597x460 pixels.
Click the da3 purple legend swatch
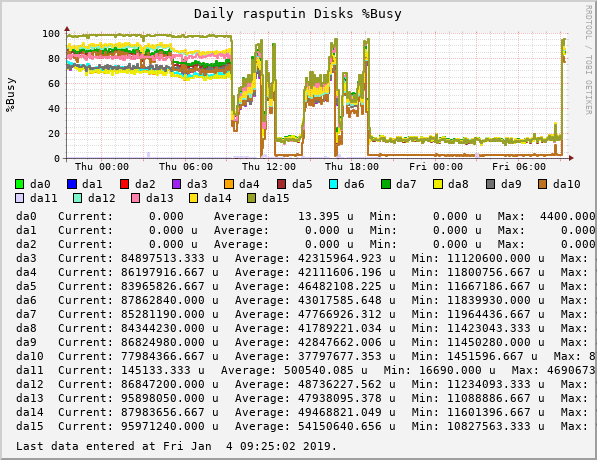pyautogui.click(x=177, y=184)
